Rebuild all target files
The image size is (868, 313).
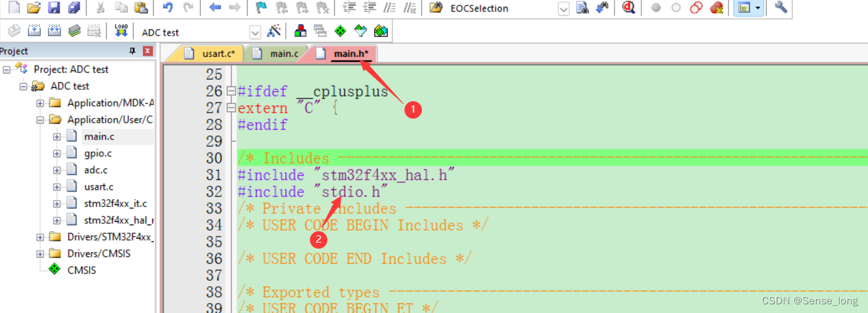pyautogui.click(x=54, y=31)
